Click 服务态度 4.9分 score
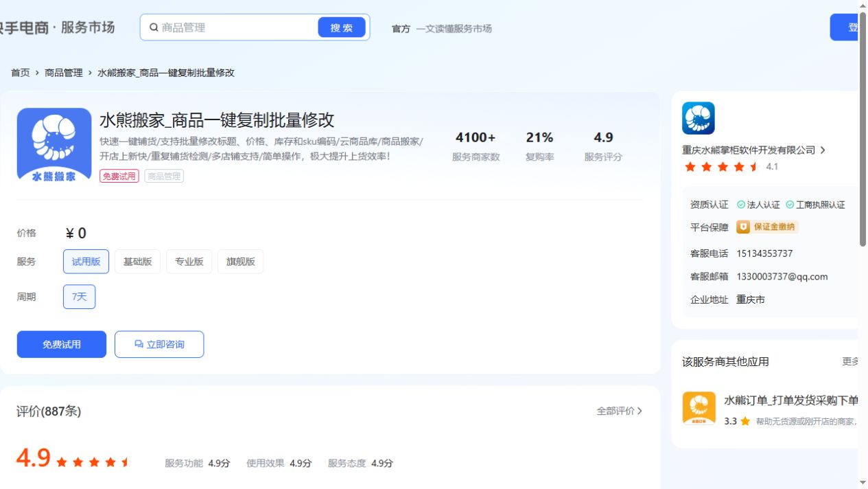 [x=360, y=464]
